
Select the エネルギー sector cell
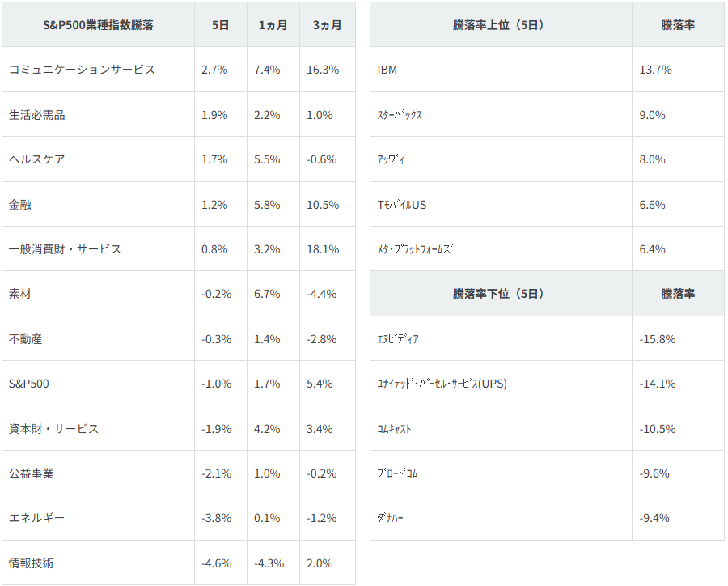[37, 518]
